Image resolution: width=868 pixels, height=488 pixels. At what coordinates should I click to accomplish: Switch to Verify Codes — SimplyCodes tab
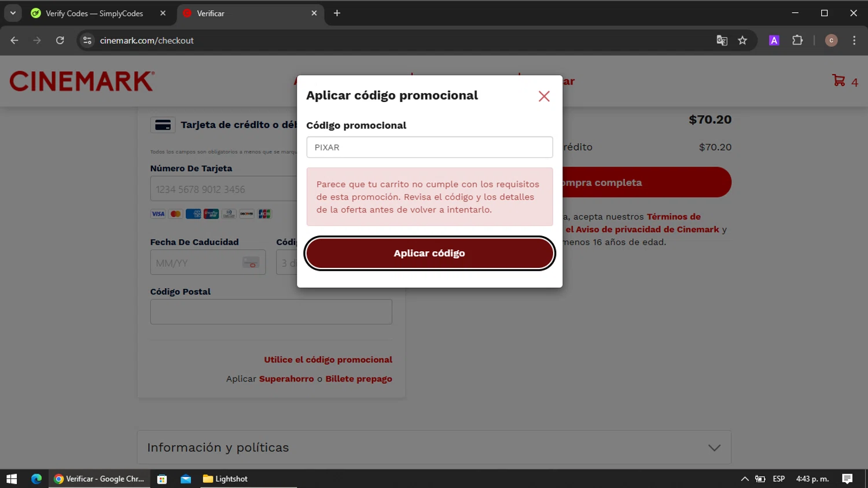pyautogui.click(x=94, y=13)
